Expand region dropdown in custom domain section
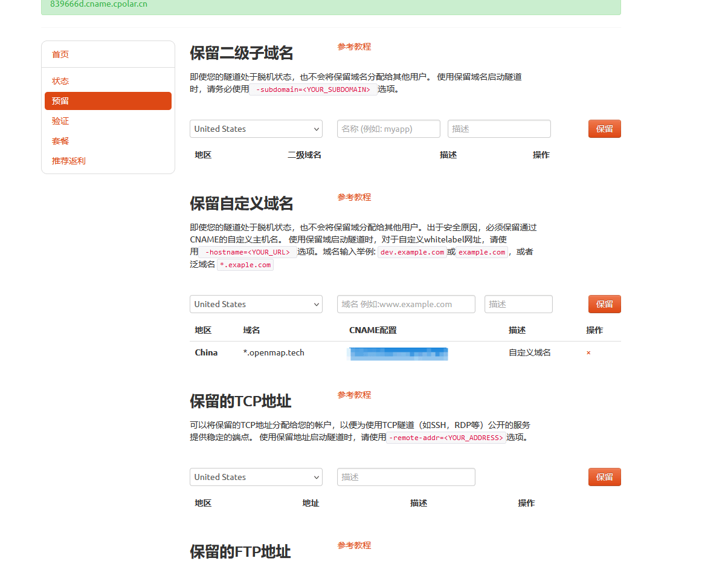 coord(256,304)
